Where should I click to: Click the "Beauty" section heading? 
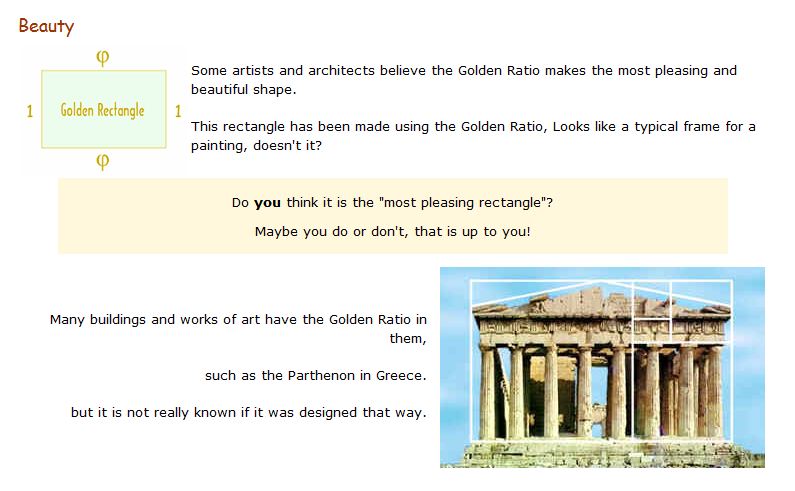tap(46, 26)
